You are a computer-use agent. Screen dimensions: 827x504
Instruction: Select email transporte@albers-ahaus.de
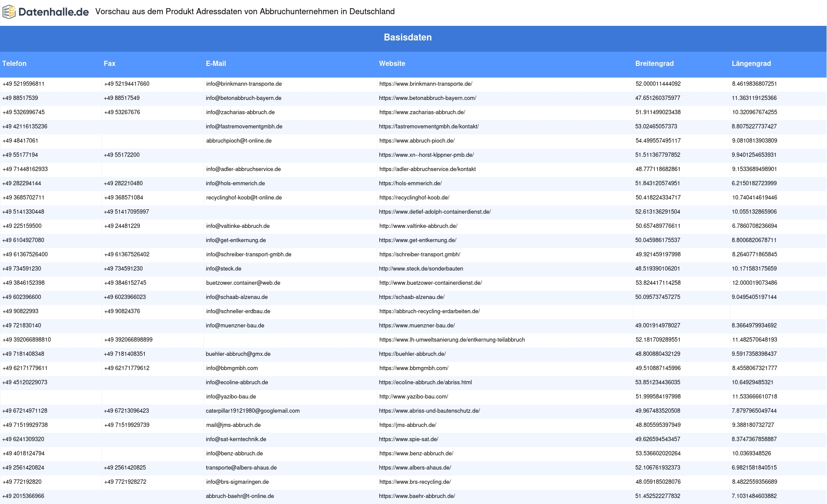click(241, 468)
